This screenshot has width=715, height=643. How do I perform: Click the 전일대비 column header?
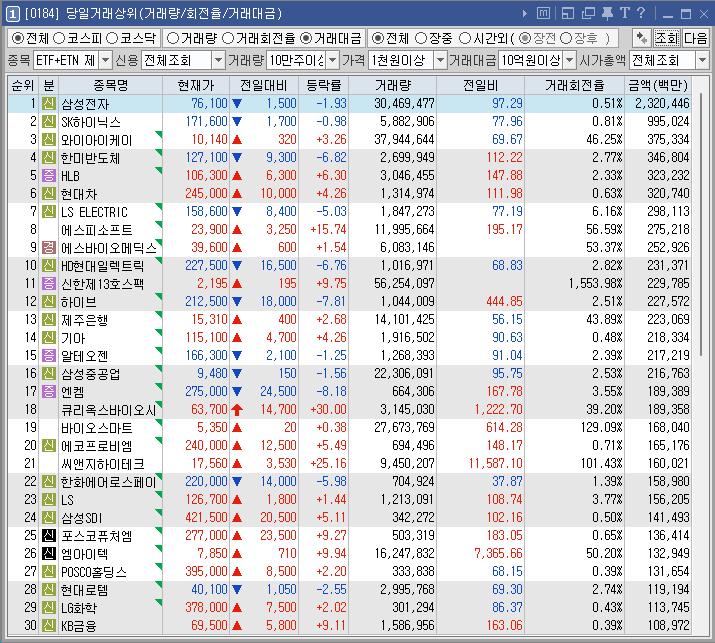click(x=264, y=85)
